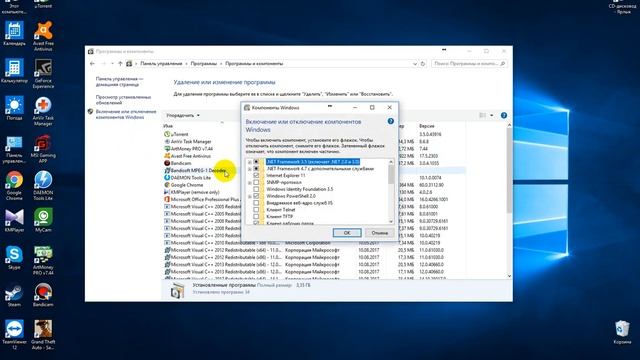Image resolution: width=640 pixels, height=360 pixels.
Task: Open the address bar history dropdown
Action: coord(415,64)
